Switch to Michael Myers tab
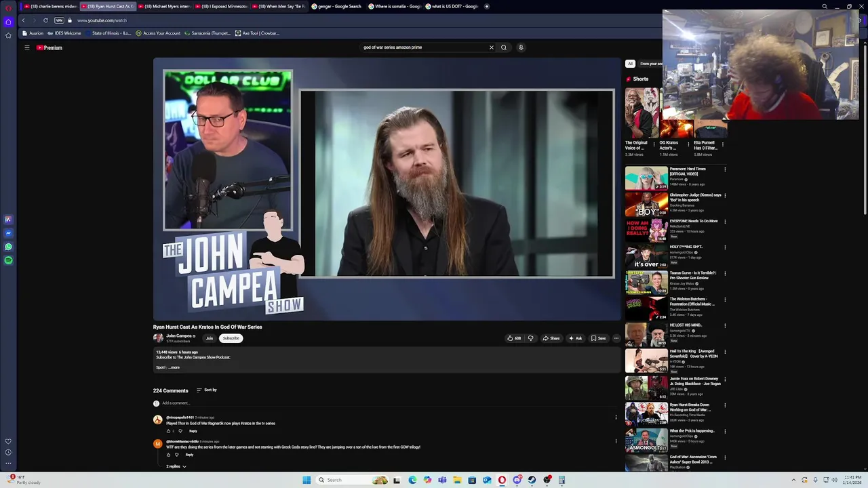The width and height of the screenshot is (868, 488). tap(164, 6)
